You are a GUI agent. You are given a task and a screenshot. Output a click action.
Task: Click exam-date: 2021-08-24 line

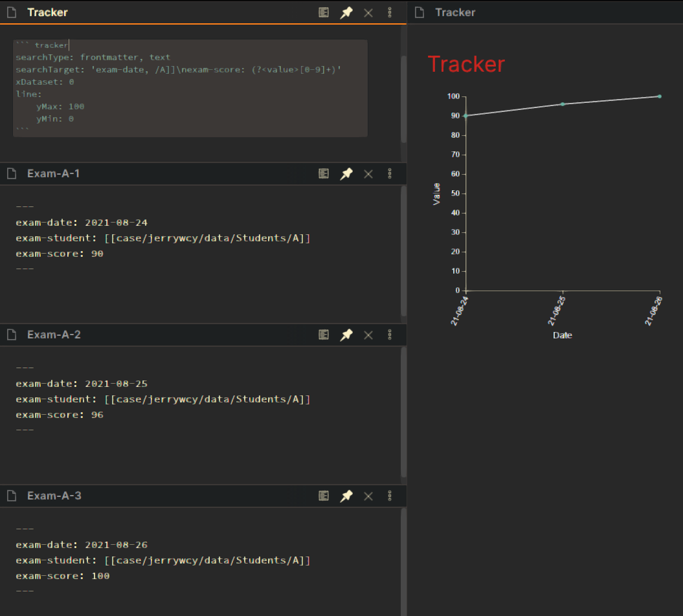(82, 223)
